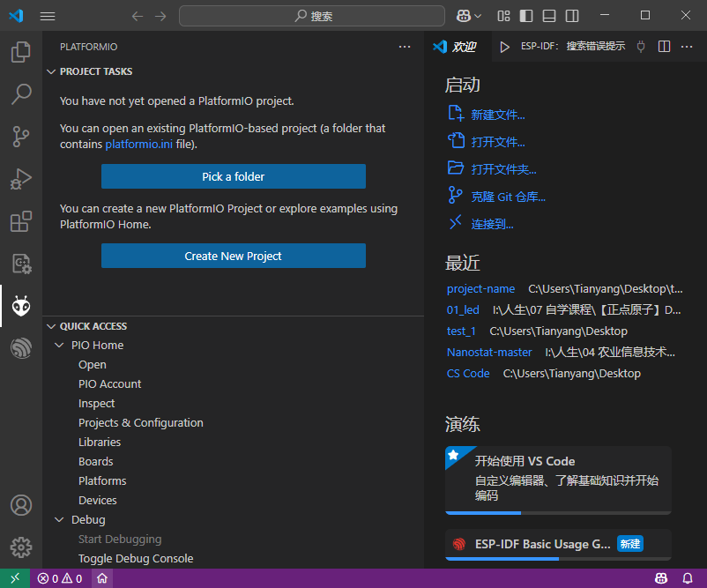This screenshot has height=588, width=707.
Task: Open the ESP-IDF Espressif activity bar icon
Action: tap(21, 348)
